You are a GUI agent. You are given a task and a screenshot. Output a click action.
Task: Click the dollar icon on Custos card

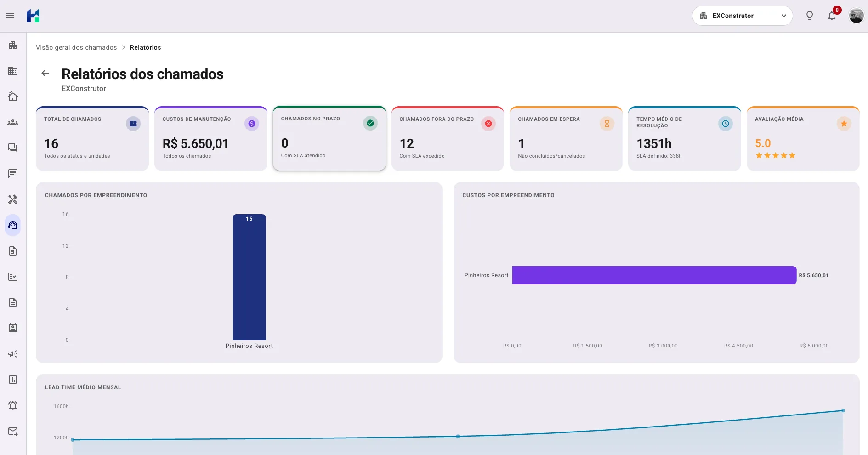[x=252, y=124]
